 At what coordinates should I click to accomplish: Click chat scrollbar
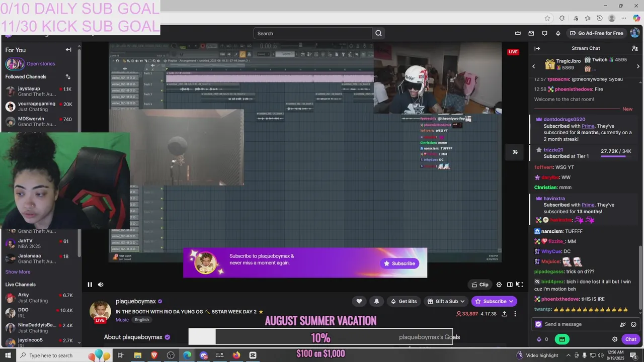[640, 278]
